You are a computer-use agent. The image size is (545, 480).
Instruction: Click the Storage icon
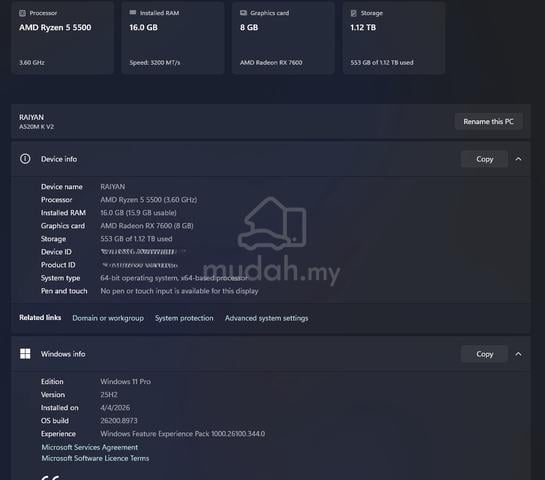[353, 13]
